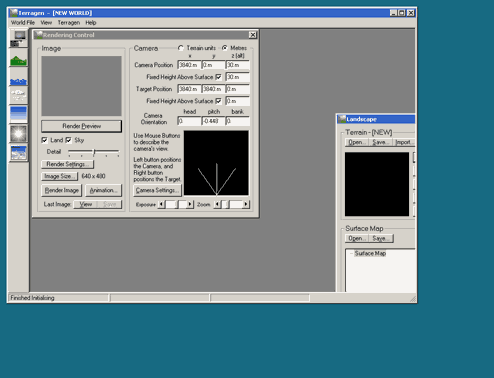Increase Zoom with right arrow
The width and height of the screenshot is (494, 378).
point(246,204)
